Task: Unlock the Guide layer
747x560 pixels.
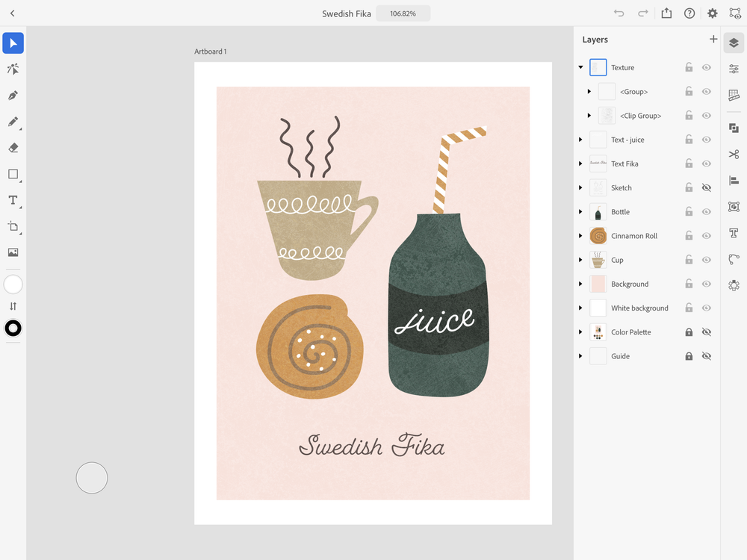Action: (x=688, y=355)
